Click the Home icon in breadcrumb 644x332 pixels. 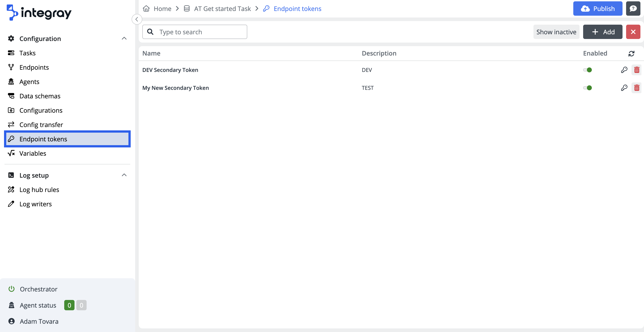[146, 9]
